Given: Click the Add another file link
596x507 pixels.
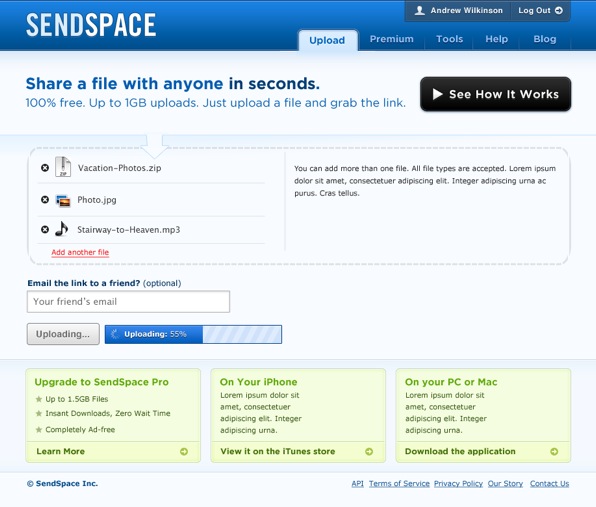Looking at the screenshot, I should pos(80,252).
